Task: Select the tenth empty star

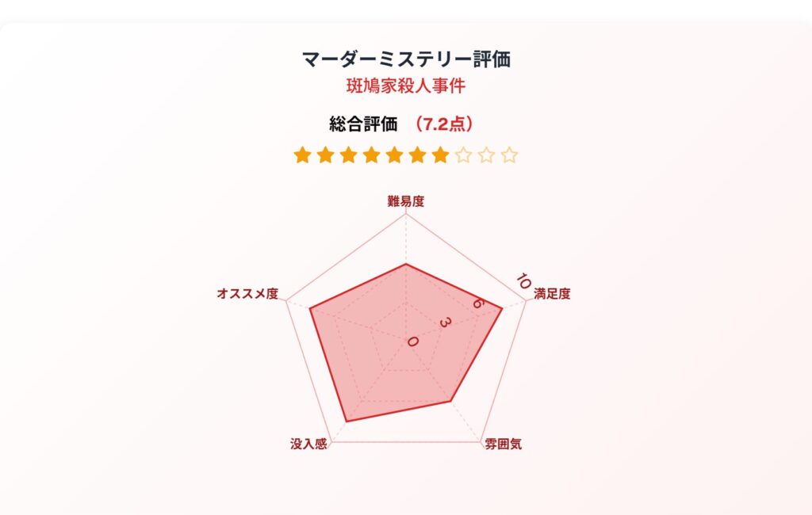Action: pyautogui.click(x=510, y=154)
